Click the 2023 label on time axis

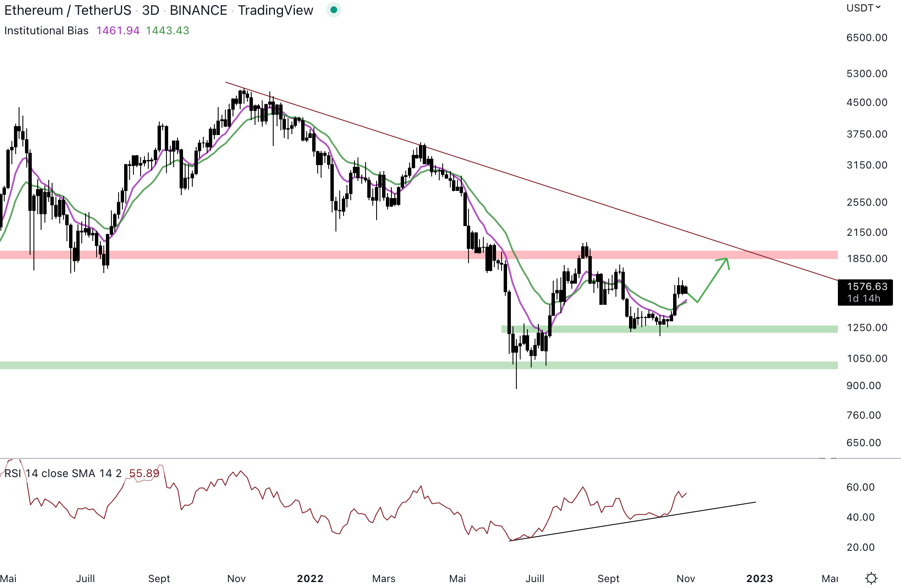pyautogui.click(x=759, y=578)
